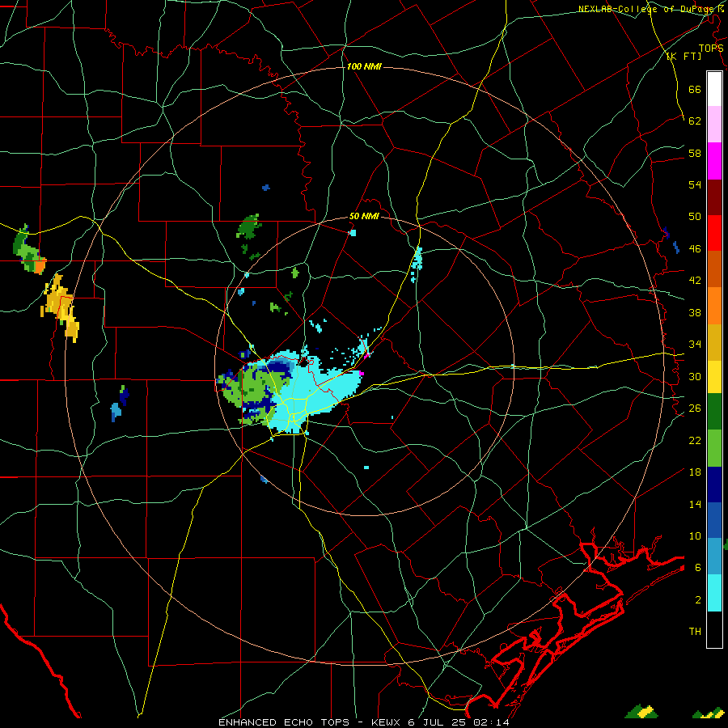The height and width of the screenshot is (728, 728).
Task: Click the dark green echo cluster northwest of center
Action: [249, 227]
